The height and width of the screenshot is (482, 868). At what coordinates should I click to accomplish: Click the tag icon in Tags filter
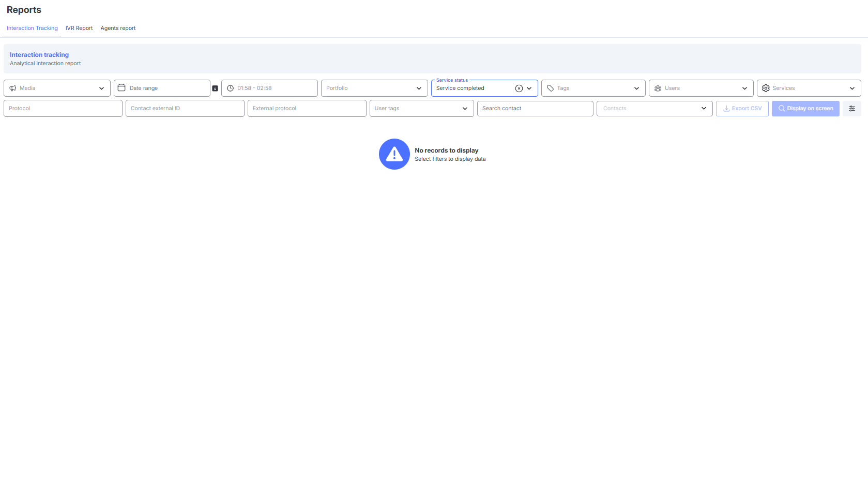pyautogui.click(x=551, y=88)
